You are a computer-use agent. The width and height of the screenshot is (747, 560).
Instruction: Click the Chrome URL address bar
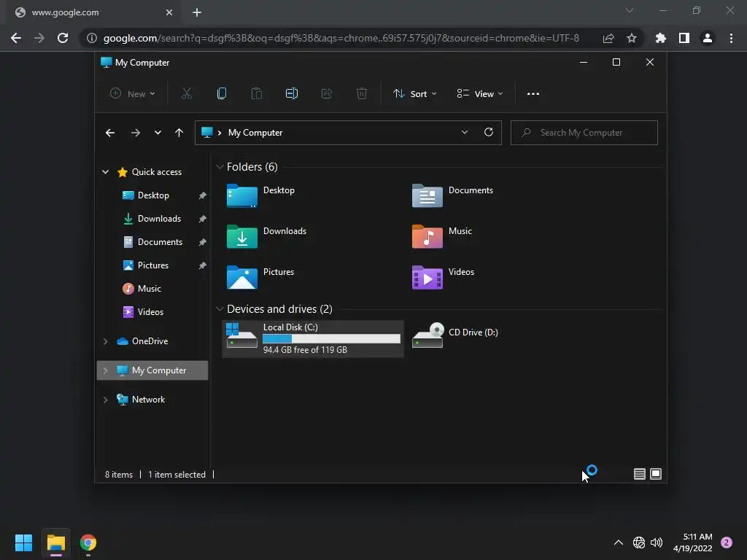tap(341, 38)
